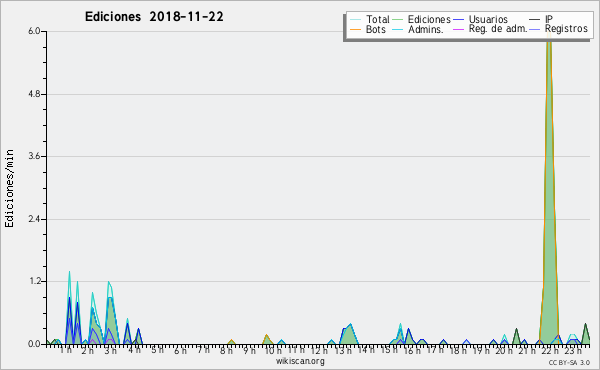Click the '23 h' x-axis label

(x=573, y=350)
